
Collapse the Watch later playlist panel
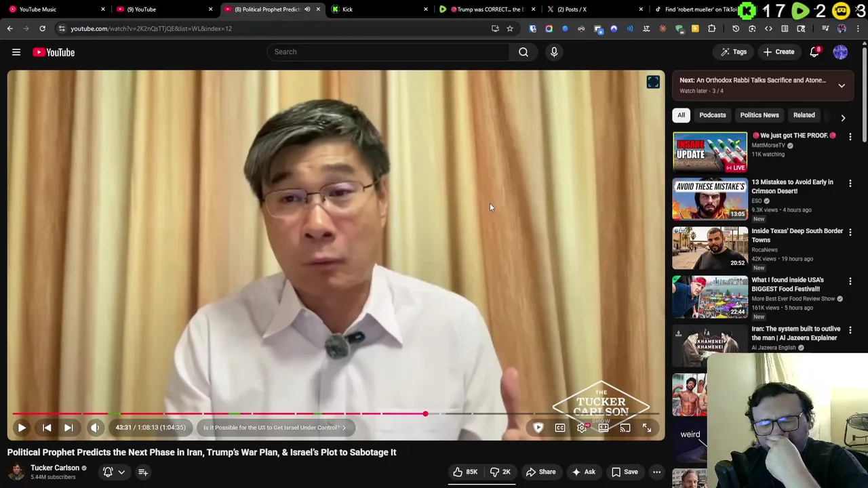coord(842,85)
